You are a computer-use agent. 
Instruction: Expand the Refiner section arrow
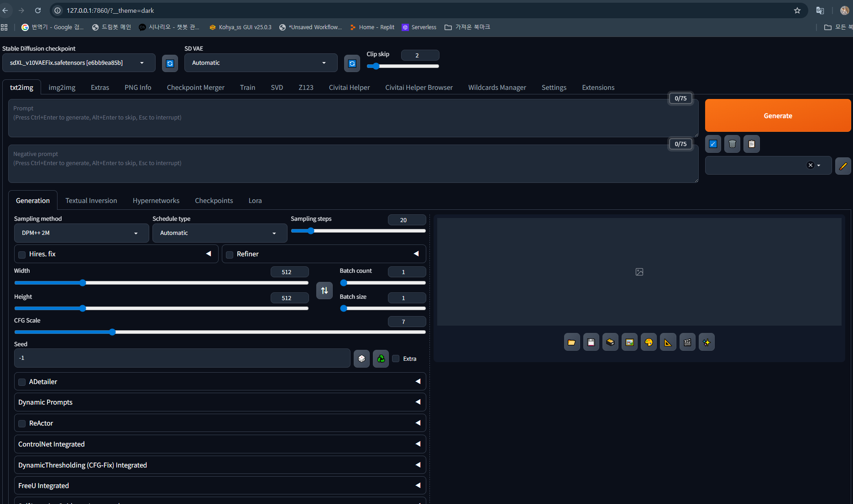416,254
